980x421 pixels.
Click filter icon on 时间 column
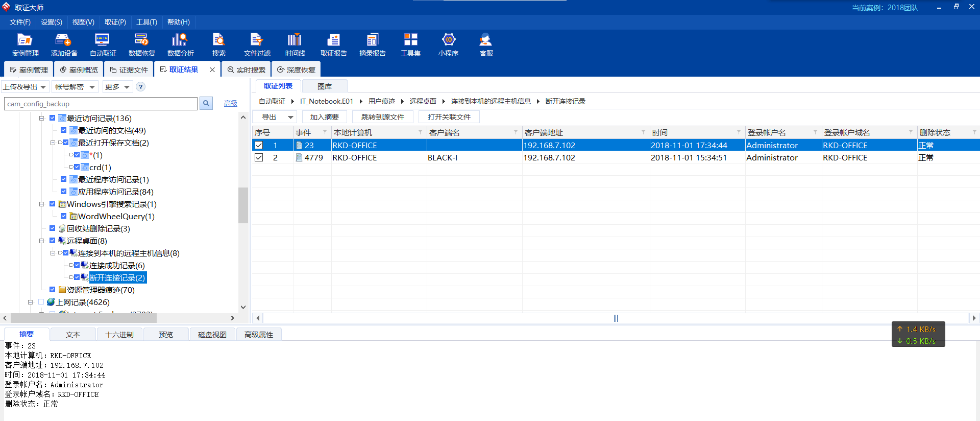pyautogui.click(x=739, y=132)
